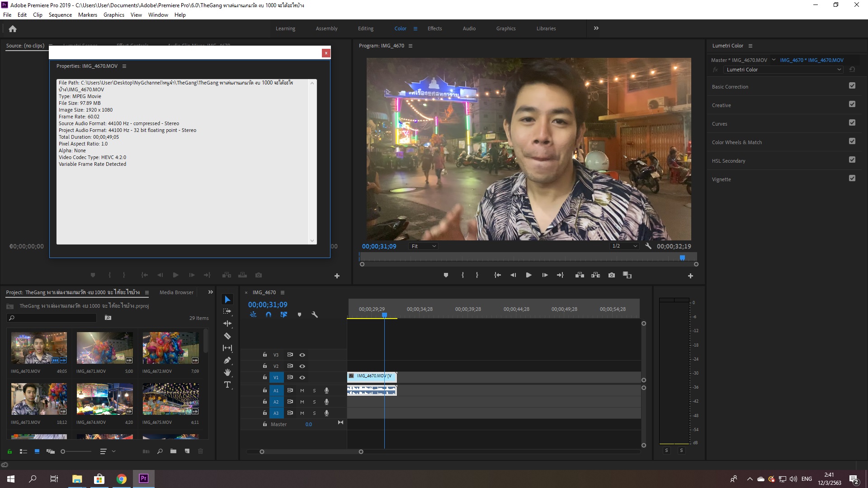This screenshot has width=868, height=488.
Task: Reset Lumetri Color effect
Action: pos(852,69)
